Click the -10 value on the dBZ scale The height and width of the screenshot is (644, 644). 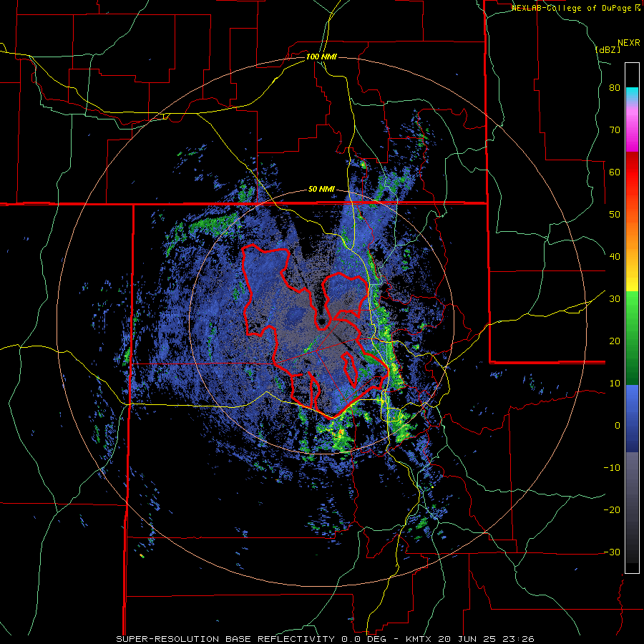(x=612, y=467)
